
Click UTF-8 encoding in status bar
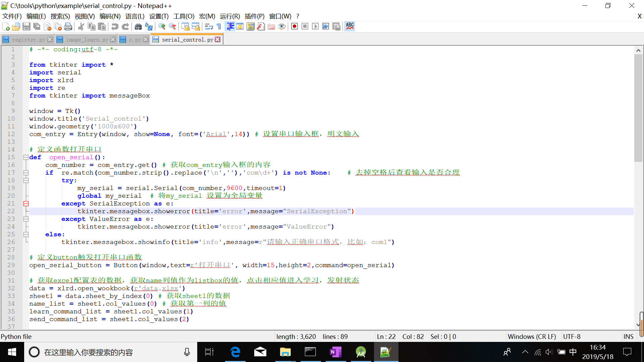[x=572, y=337]
